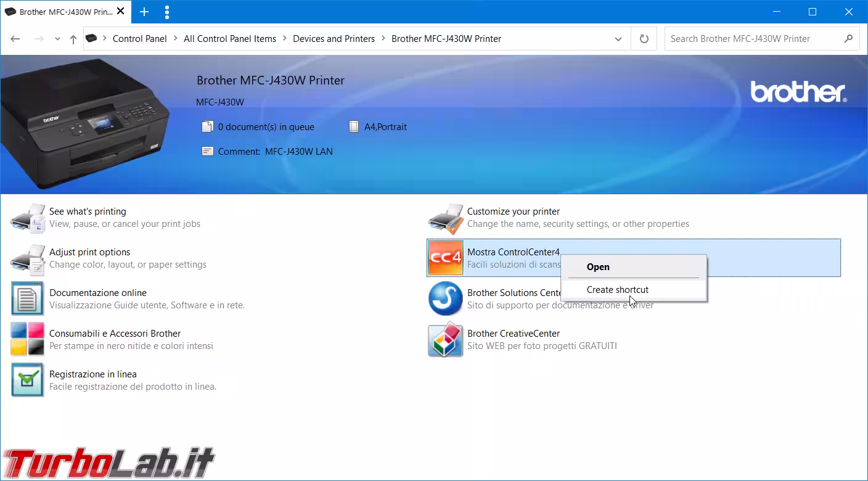The height and width of the screenshot is (481, 868).
Task: Open the recent locations dropdown arrow
Action: coord(57,39)
